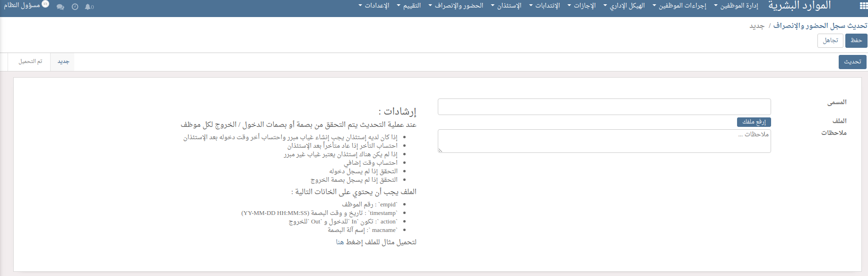Click into the المسمى name field
The width and height of the screenshot is (868, 276).
pyautogui.click(x=604, y=107)
